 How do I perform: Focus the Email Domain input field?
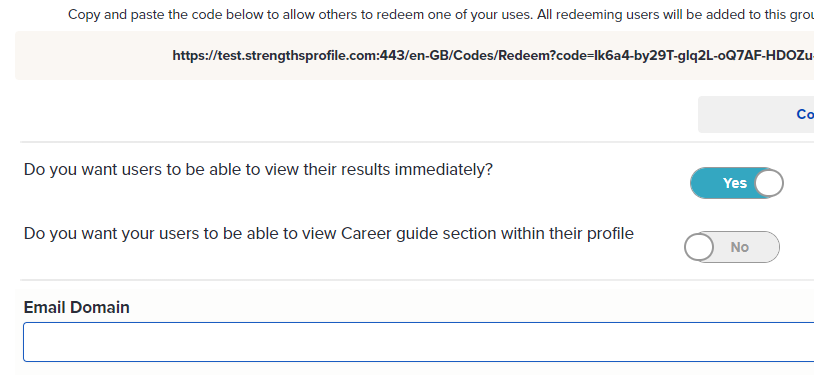(x=418, y=342)
